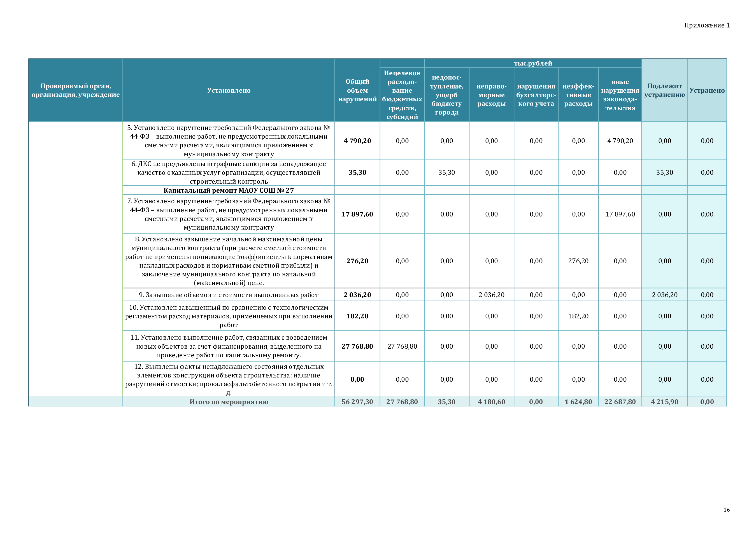This screenshot has width=756, height=534.
Task: Click item 9 'Завышение объемов и стоимости' text
Action: (x=229, y=295)
